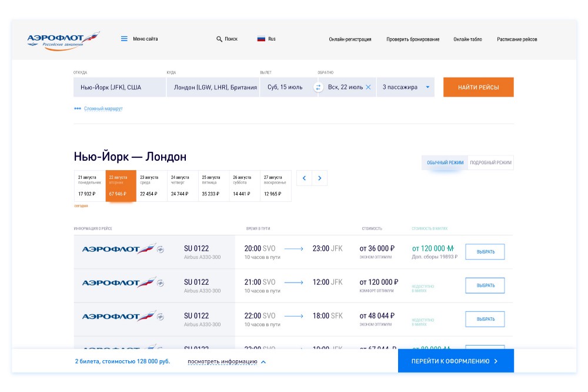Click Перейти к оформлению button

[456, 361]
